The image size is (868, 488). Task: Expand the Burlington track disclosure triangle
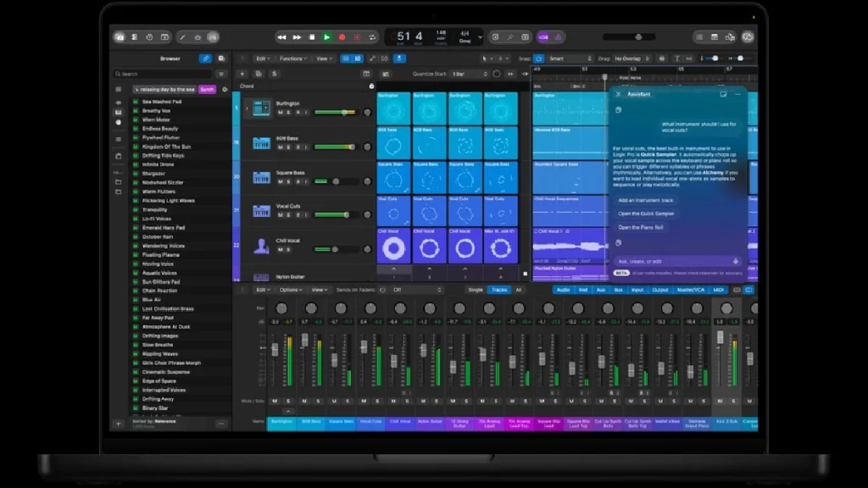tap(247, 108)
